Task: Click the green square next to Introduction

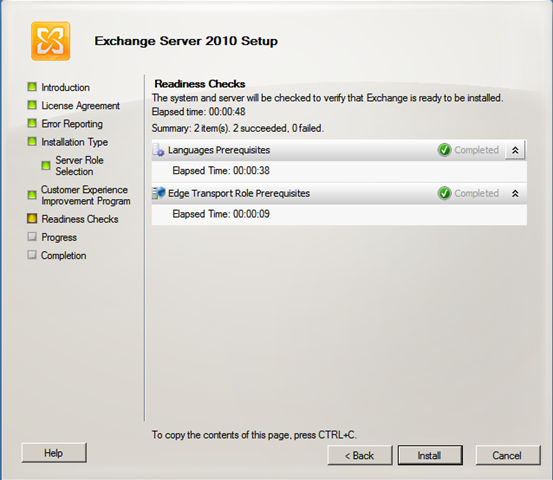Action: point(32,87)
